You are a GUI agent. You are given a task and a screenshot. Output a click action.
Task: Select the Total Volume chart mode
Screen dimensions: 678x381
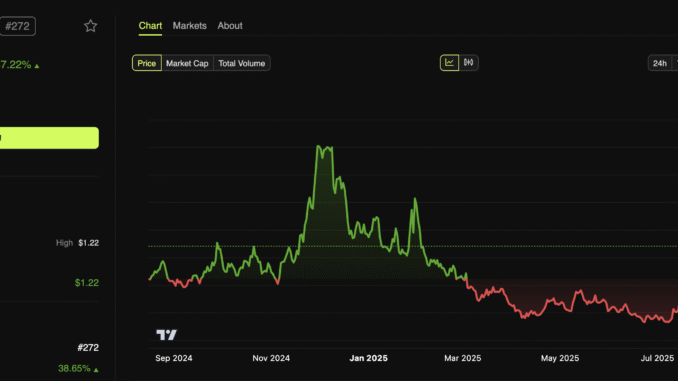(x=242, y=63)
